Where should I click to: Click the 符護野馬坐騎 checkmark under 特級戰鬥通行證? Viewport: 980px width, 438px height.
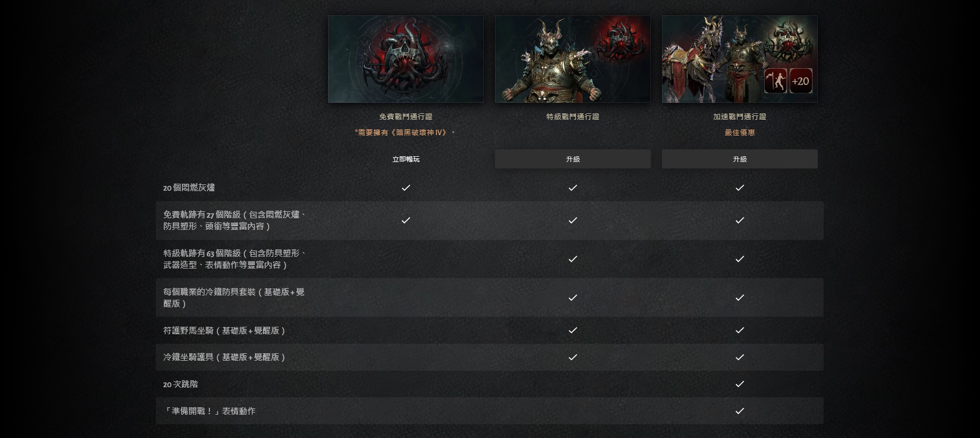[573, 330]
